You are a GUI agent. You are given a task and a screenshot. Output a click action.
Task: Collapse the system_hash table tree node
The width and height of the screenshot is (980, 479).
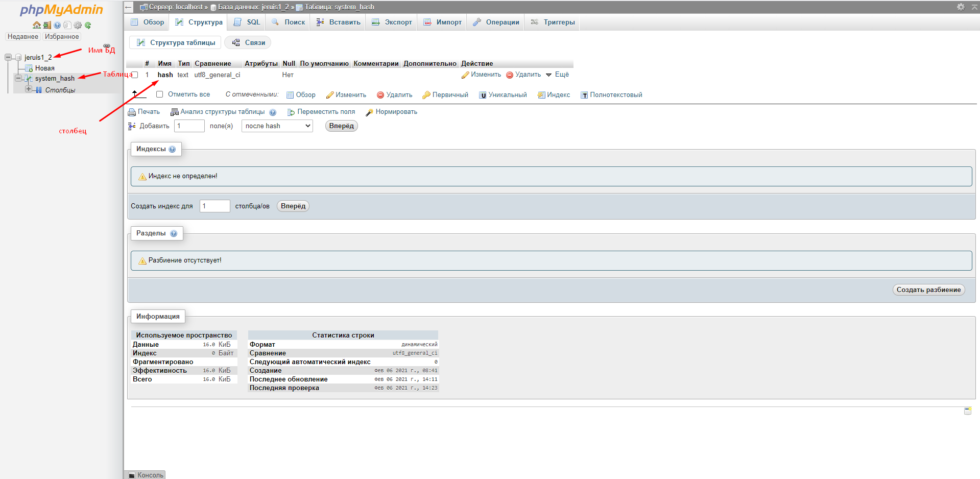[x=18, y=79]
